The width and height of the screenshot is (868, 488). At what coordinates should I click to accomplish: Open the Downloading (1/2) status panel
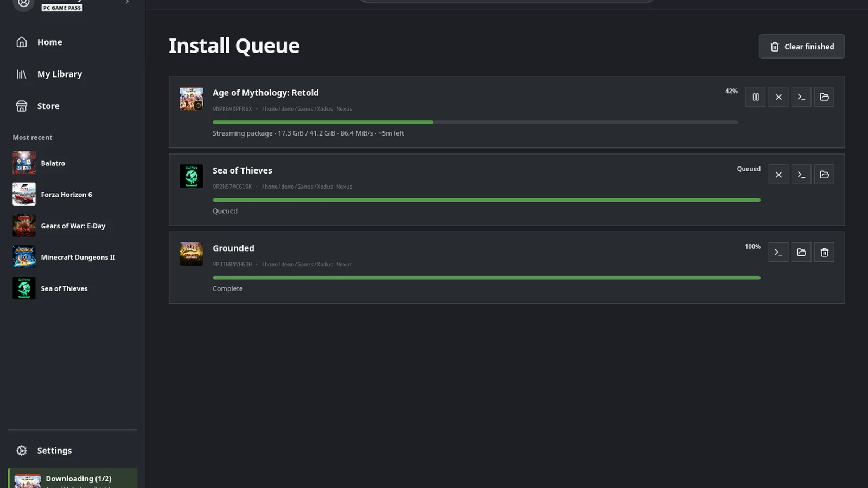(x=73, y=478)
